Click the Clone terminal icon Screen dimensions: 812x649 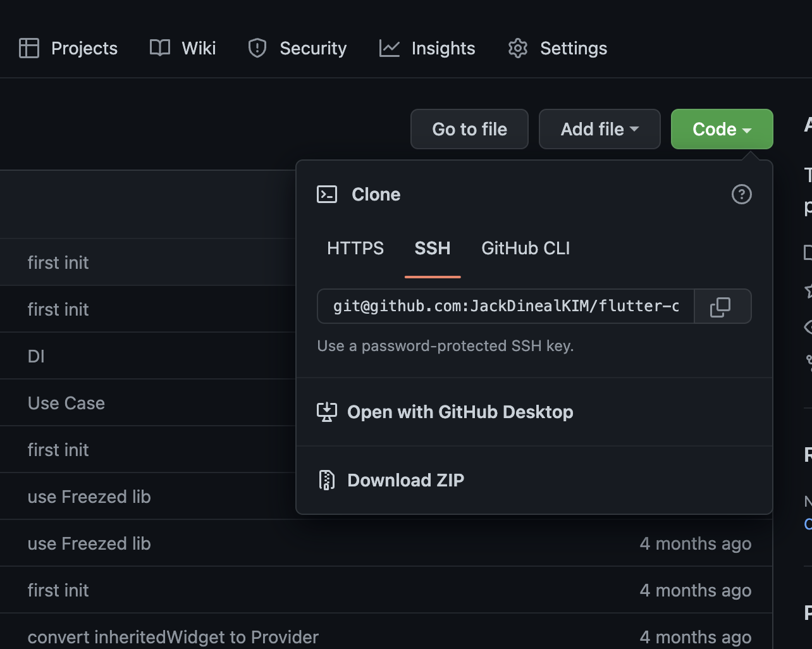[x=327, y=194]
